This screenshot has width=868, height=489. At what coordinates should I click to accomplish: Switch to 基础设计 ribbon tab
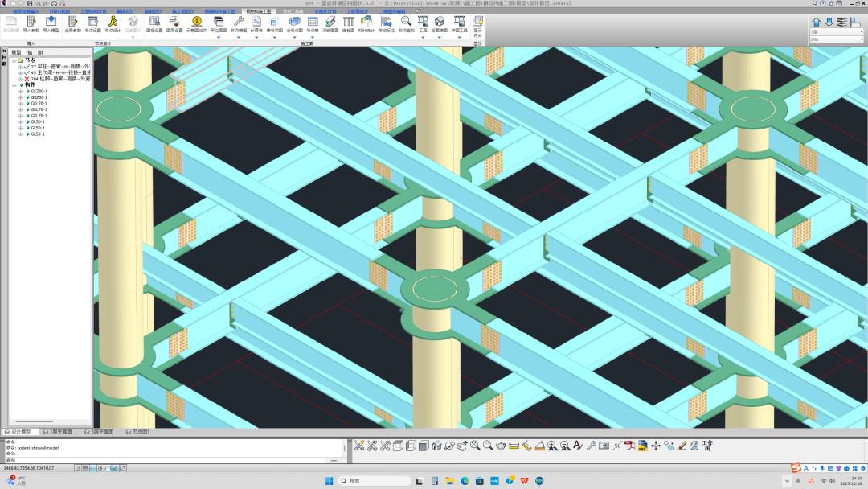coord(154,11)
